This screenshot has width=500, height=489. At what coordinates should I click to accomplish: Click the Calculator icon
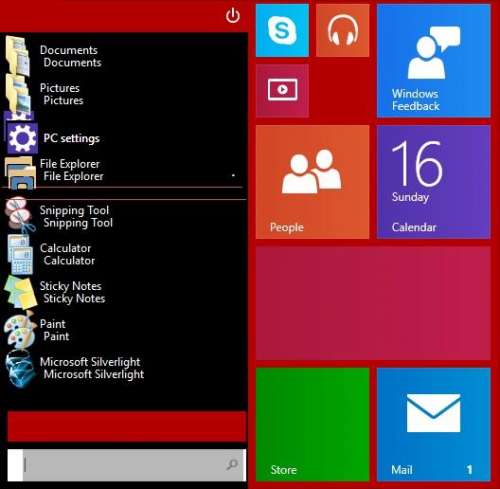[x=20, y=254]
